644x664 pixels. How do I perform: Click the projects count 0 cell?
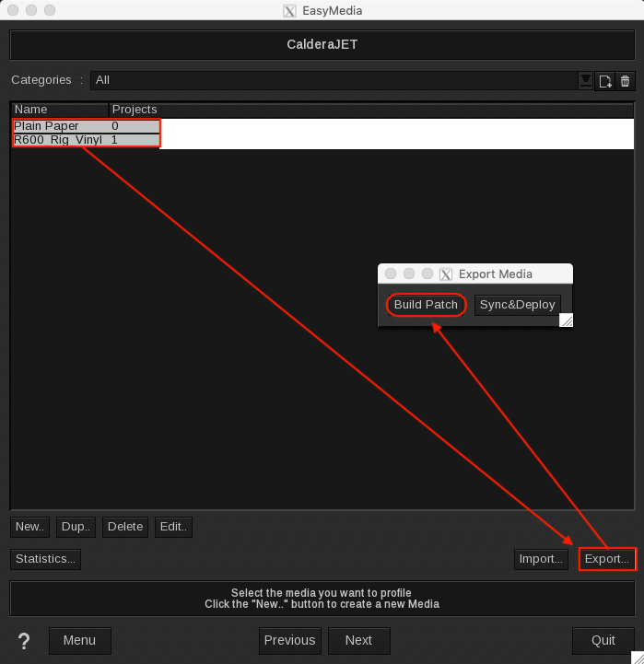click(x=115, y=126)
